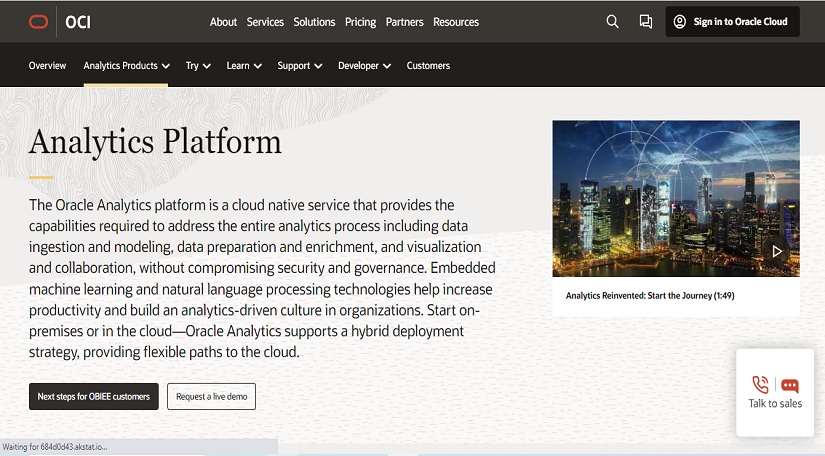Screen dimensions: 825x456
Task: Expand the Analytics Products dropdown
Action: pos(126,66)
